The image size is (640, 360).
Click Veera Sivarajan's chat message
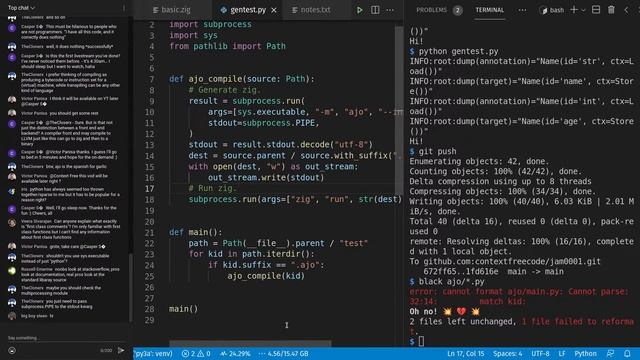(70, 229)
